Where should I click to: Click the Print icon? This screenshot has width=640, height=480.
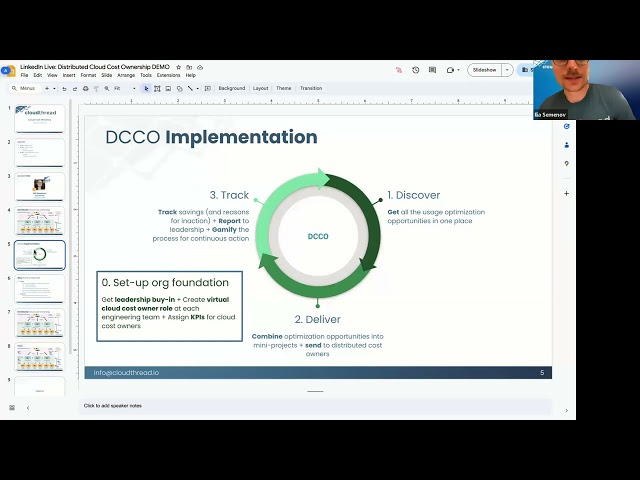(x=85, y=88)
